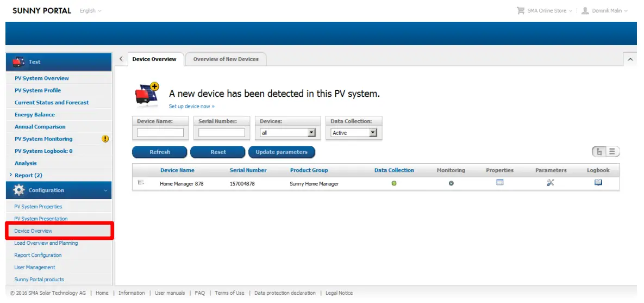Screen dimensions: 644x303
Task: Open the User manuals footer link
Action: tap(170, 293)
